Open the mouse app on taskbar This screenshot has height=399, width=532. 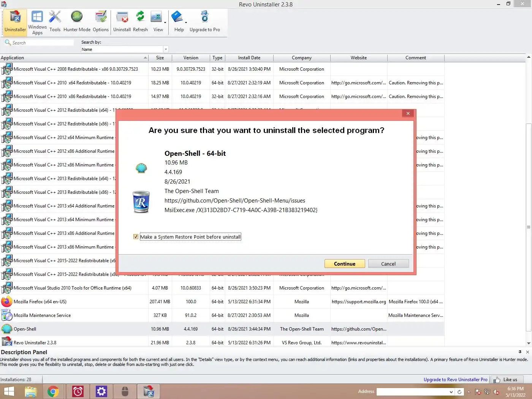pos(125,391)
